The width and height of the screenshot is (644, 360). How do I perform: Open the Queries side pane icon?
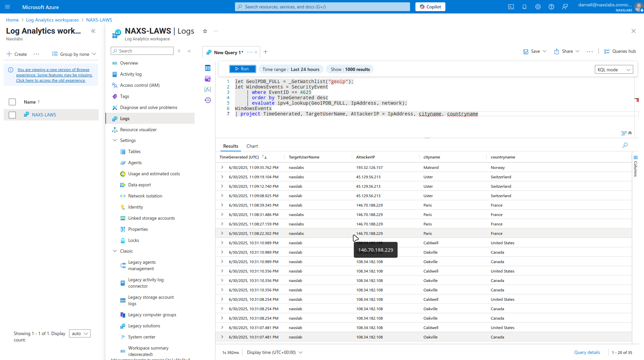pos(208,79)
